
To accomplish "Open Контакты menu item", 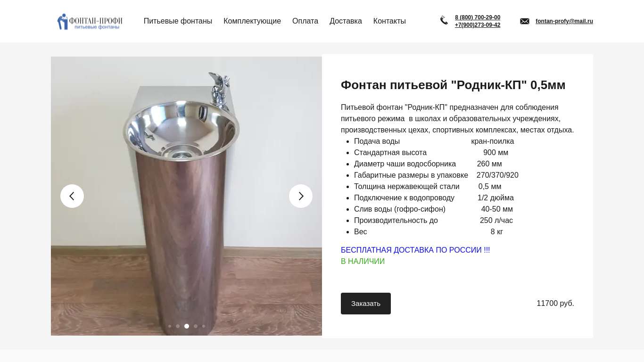I will coord(389,21).
